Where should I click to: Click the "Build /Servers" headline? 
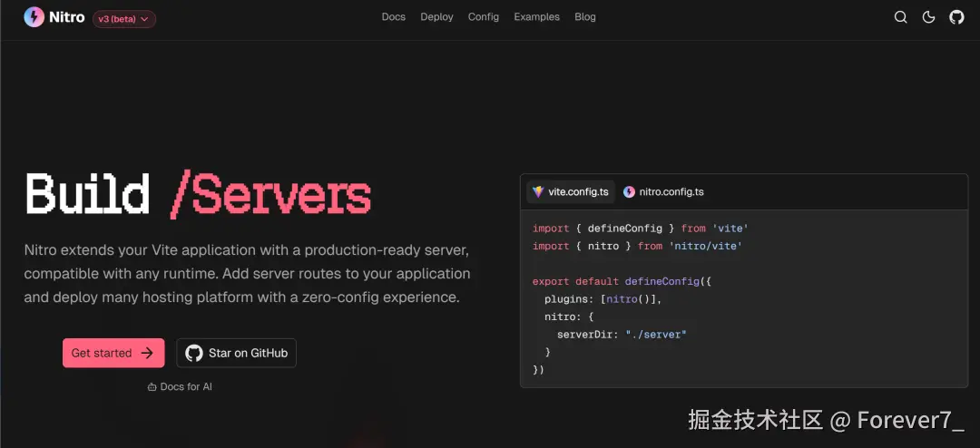click(198, 194)
